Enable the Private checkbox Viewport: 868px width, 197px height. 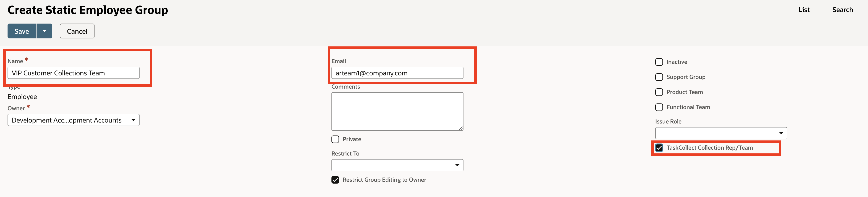click(x=335, y=140)
